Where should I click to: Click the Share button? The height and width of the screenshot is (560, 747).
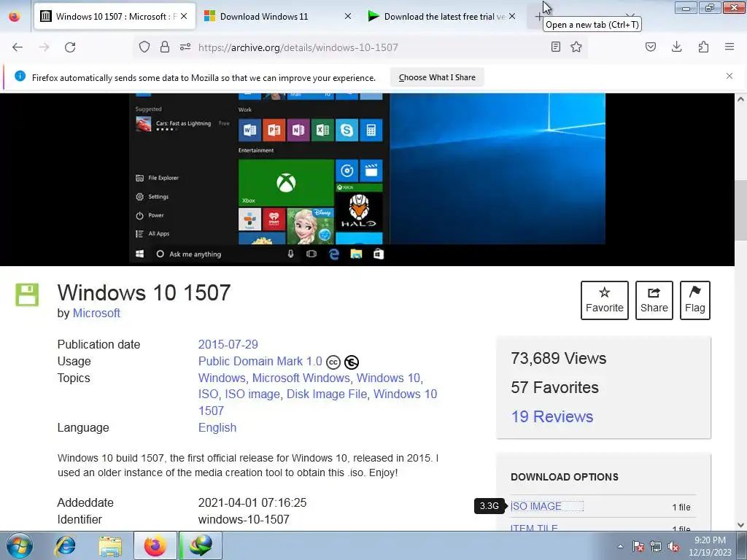click(x=654, y=300)
